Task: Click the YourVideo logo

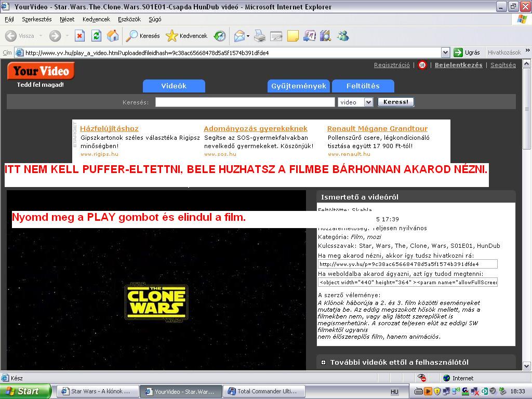Action: click(41, 71)
